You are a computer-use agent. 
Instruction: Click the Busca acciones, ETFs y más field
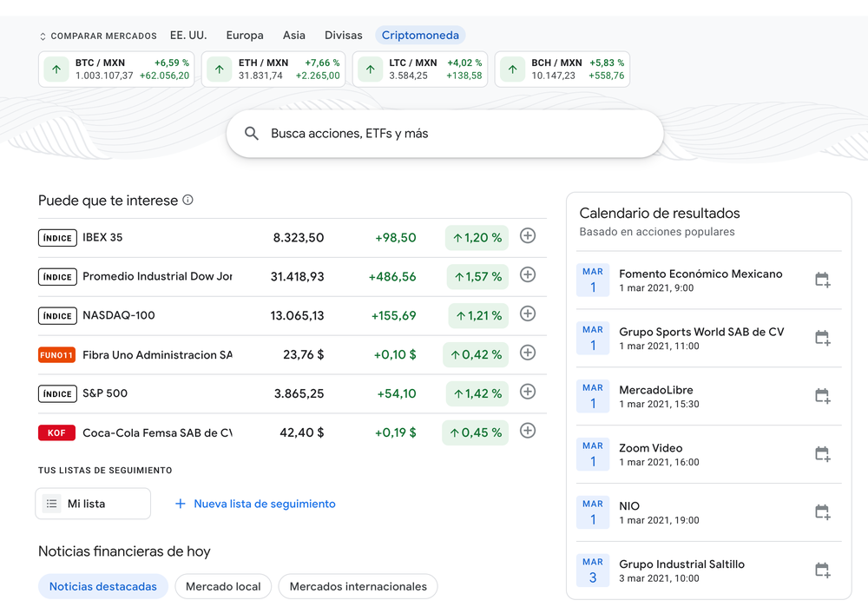(x=445, y=134)
